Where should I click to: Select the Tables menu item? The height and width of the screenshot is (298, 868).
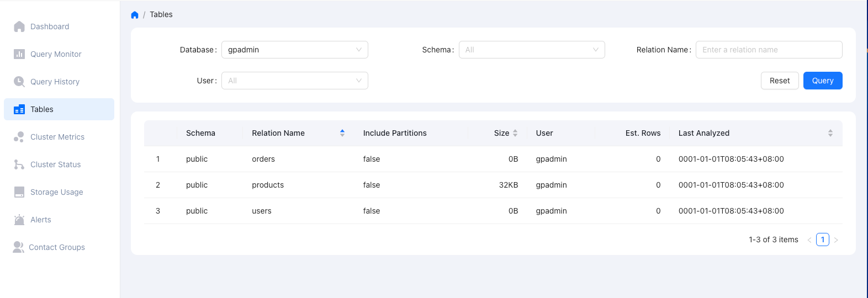(42, 109)
